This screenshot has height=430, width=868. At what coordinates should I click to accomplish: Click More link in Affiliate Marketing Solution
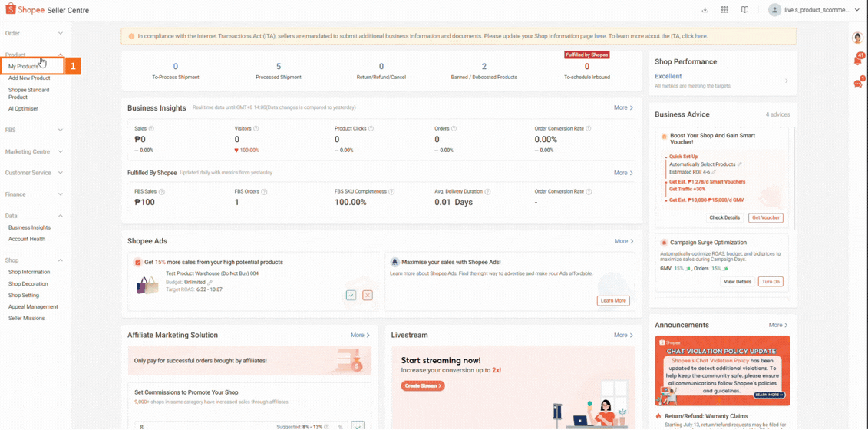point(361,336)
